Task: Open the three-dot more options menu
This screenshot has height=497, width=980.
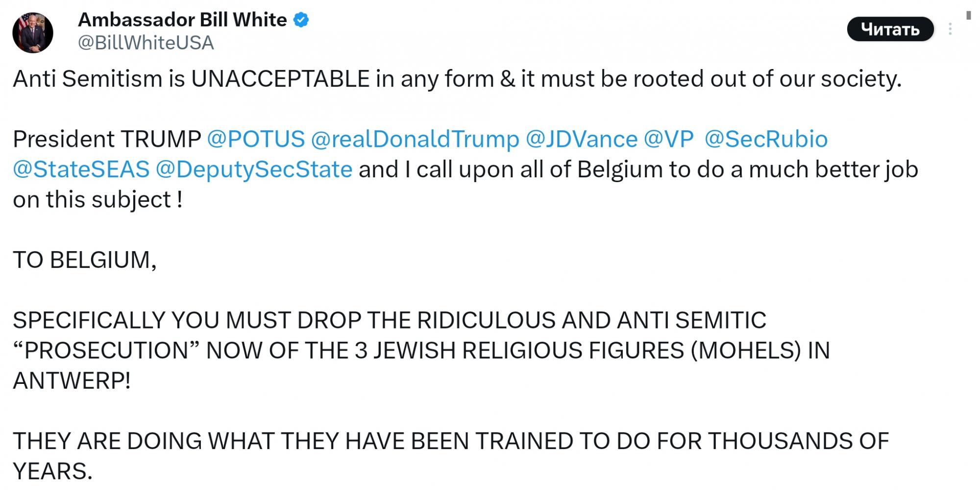Action: [x=950, y=29]
